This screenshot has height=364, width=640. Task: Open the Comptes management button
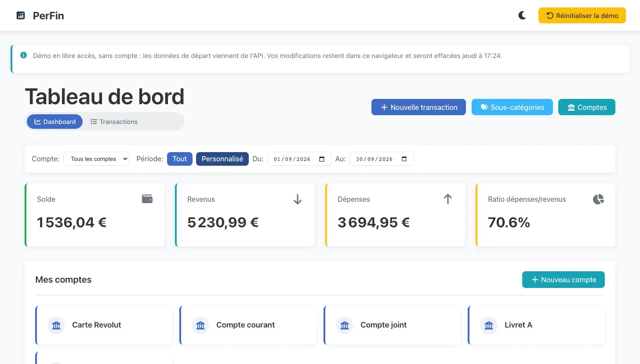(x=587, y=107)
